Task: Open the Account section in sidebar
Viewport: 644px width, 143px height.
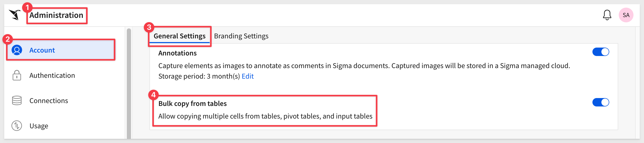Action: click(42, 50)
